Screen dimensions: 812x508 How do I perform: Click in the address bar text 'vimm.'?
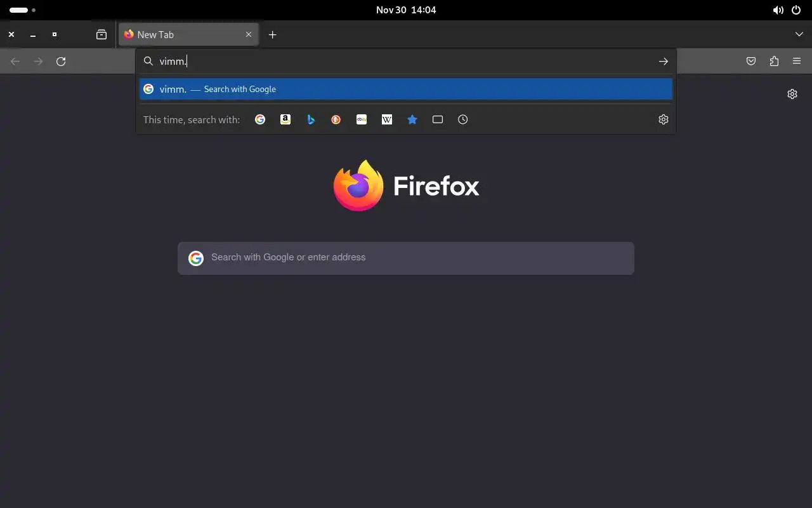[x=173, y=62]
